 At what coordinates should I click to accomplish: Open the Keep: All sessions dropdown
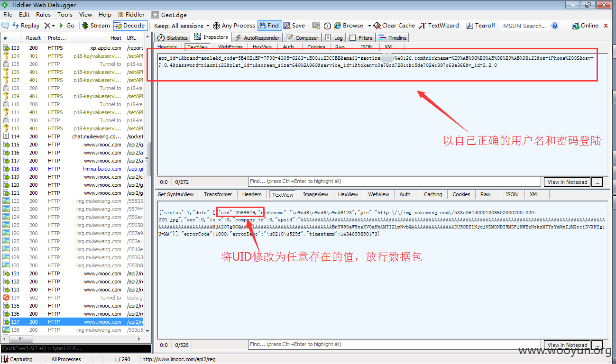[x=182, y=26]
